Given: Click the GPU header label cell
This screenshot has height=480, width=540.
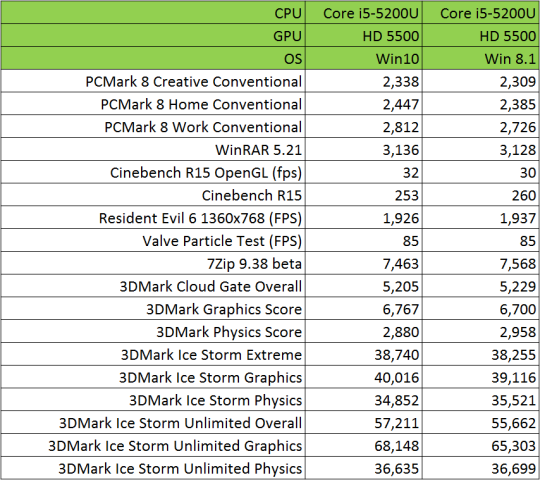Looking at the screenshot, I should coord(153,35).
